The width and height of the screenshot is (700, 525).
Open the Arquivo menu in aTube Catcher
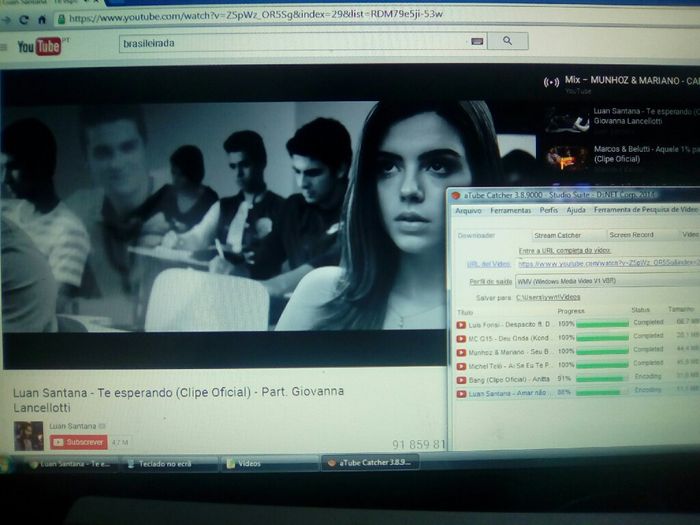(468, 211)
